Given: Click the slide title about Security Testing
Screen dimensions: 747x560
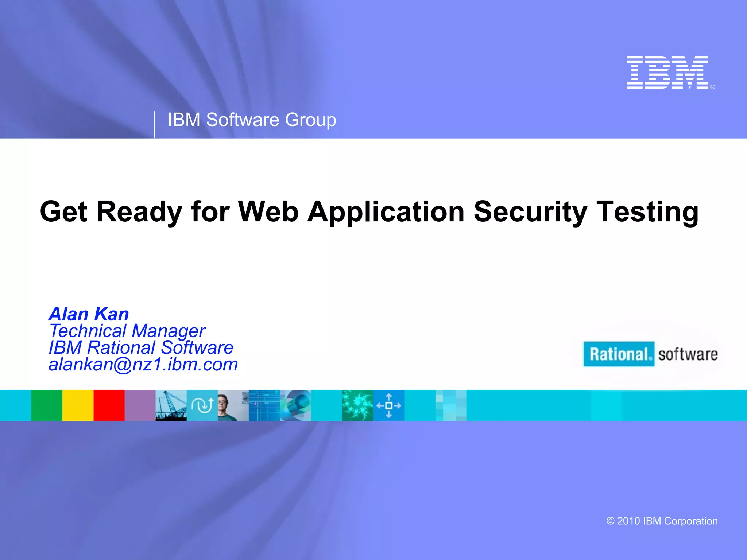Looking at the screenshot, I should [x=369, y=211].
